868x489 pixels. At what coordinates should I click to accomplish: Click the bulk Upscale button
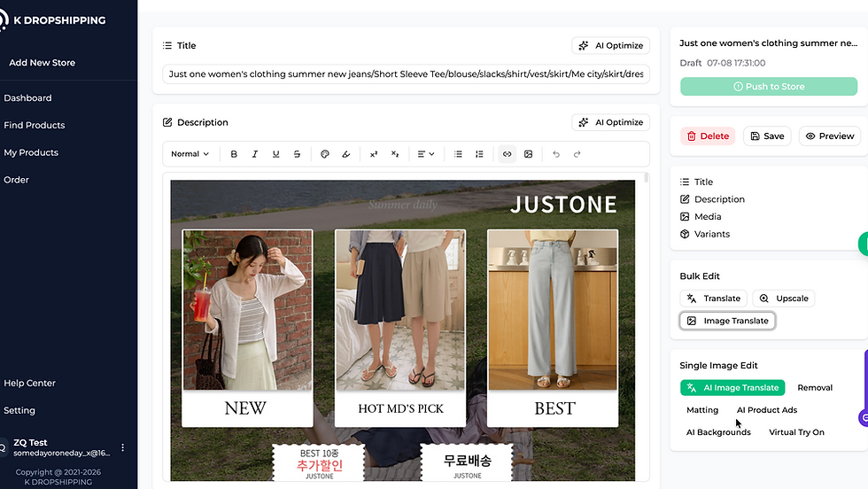(x=783, y=299)
